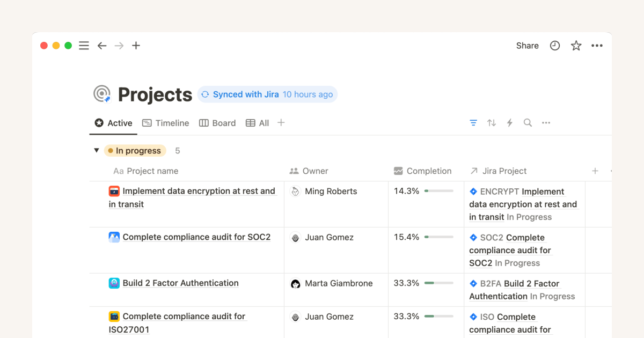Click the Jira sync refresh icon
Image resolution: width=644 pixels, height=338 pixels.
coord(205,94)
